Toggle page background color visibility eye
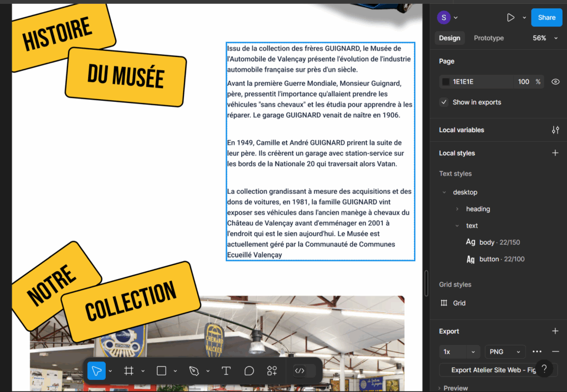Viewport: 567px width, 392px height. (x=555, y=82)
